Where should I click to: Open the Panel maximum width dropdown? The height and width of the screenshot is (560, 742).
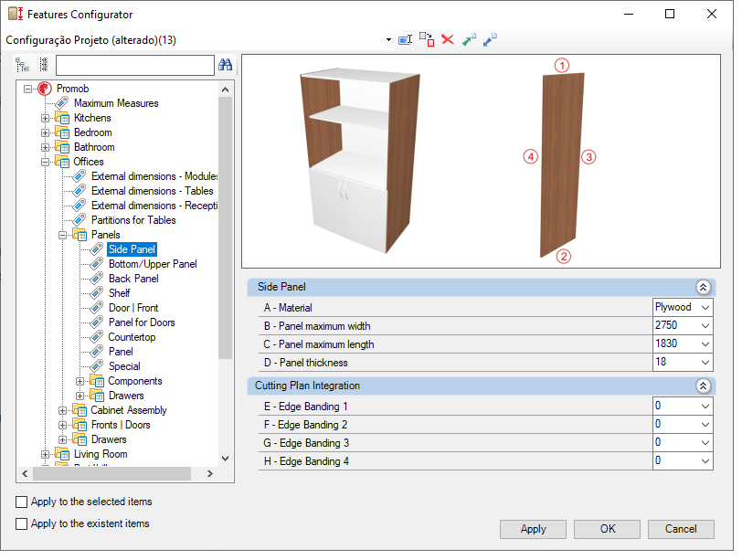point(705,326)
